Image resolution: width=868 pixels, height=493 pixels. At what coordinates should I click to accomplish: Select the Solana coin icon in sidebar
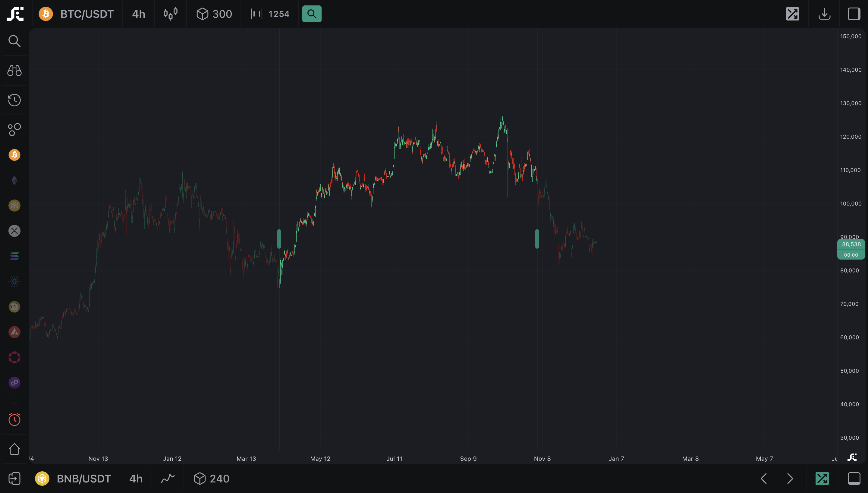(14, 256)
